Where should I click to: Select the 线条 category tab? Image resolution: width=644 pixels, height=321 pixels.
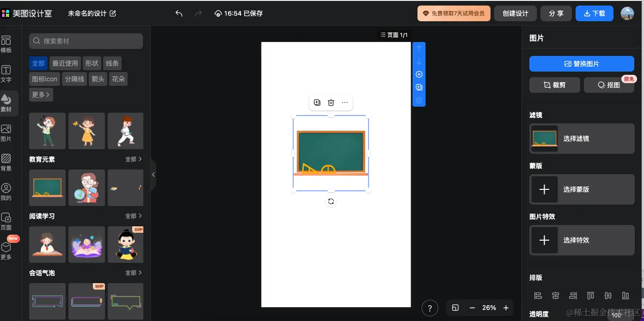click(x=112, y=63)
